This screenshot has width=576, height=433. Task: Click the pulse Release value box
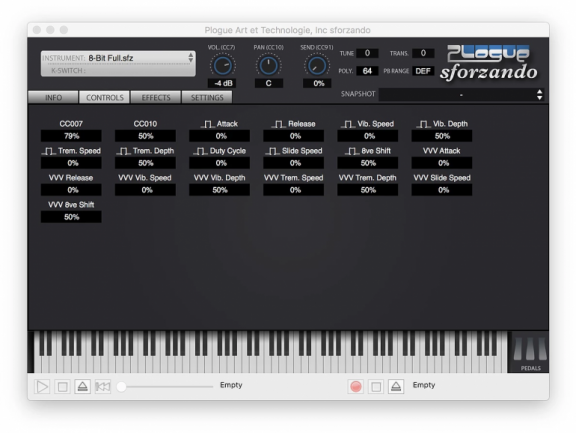click(294, 136)
